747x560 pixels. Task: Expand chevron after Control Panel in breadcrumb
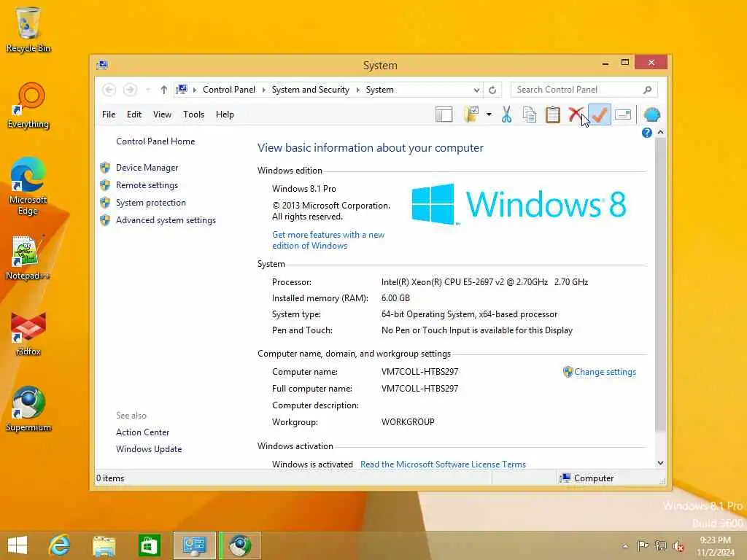coord(263,90)
